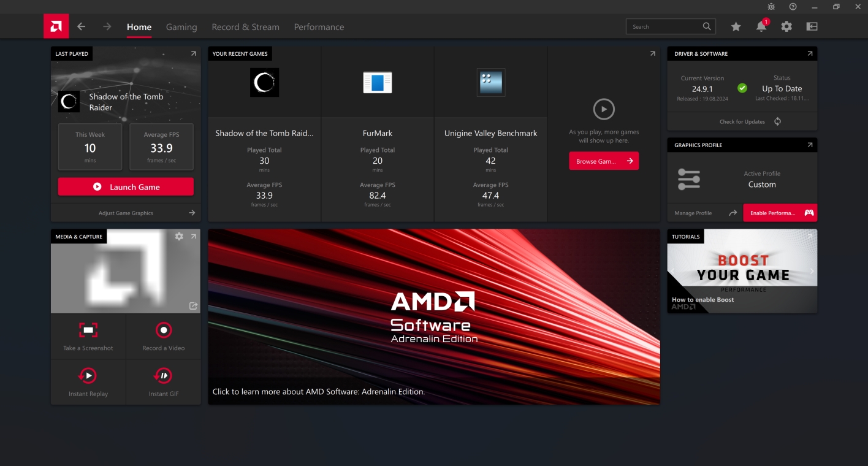Click Check for Updates
Screen dimensions: 868x466
[742, 121]
